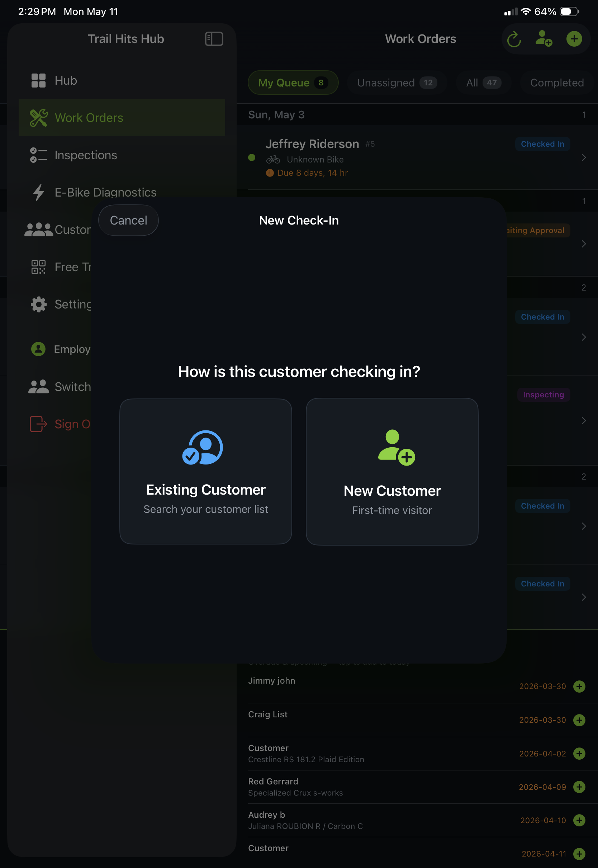
Task: Click the Switch user people icon
Action: [x=39, y=386]
